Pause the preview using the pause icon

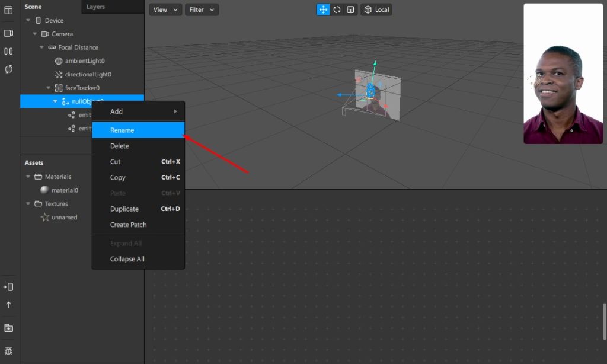coord(9,52)
